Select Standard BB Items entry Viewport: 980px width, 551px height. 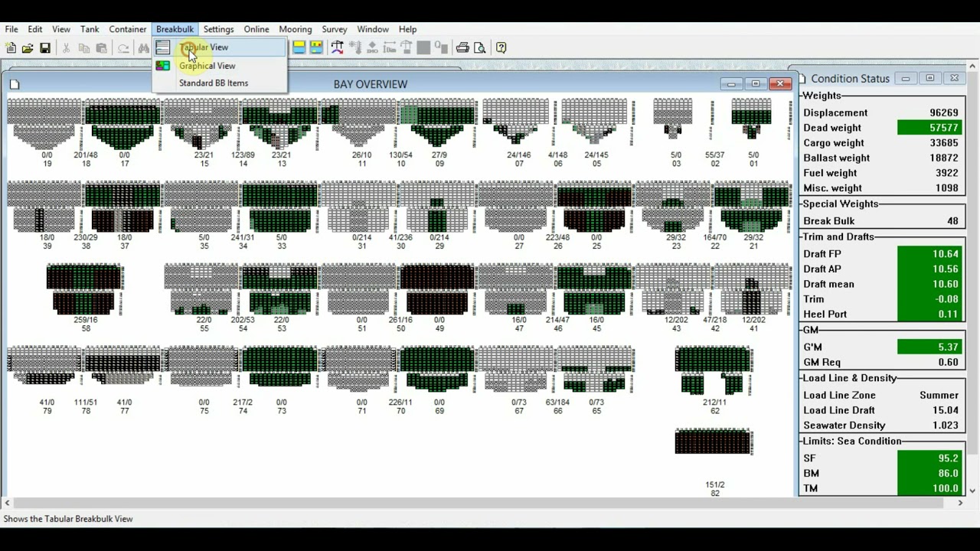coord(220,83)
